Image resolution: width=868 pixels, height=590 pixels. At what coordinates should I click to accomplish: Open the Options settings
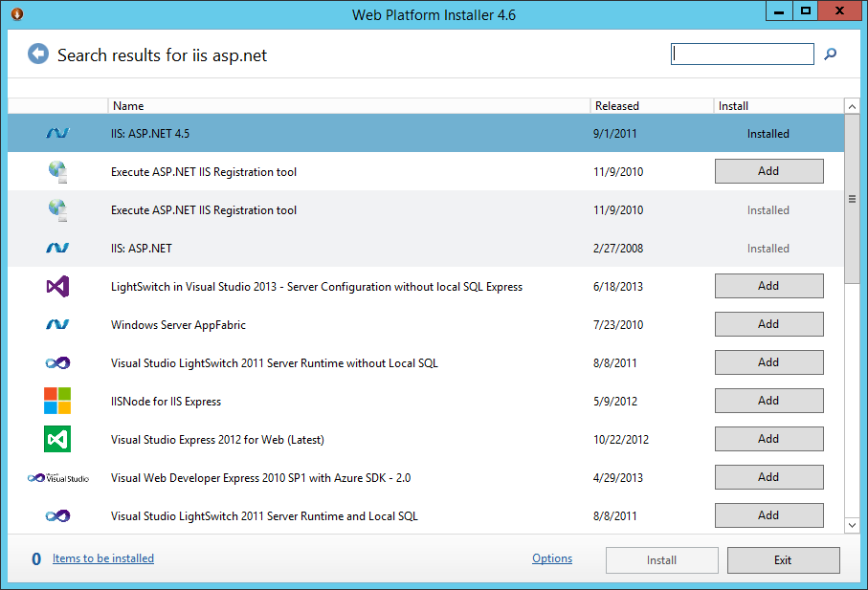(x=552, y=558)
